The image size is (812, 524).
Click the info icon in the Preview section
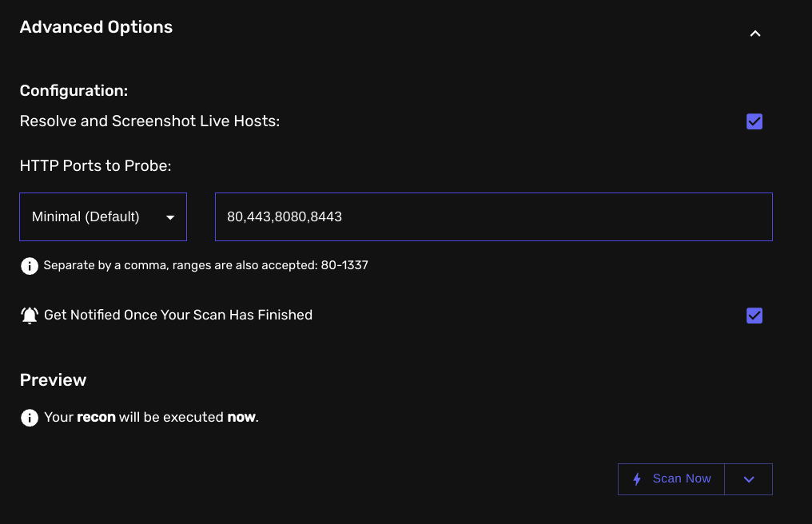30,417
